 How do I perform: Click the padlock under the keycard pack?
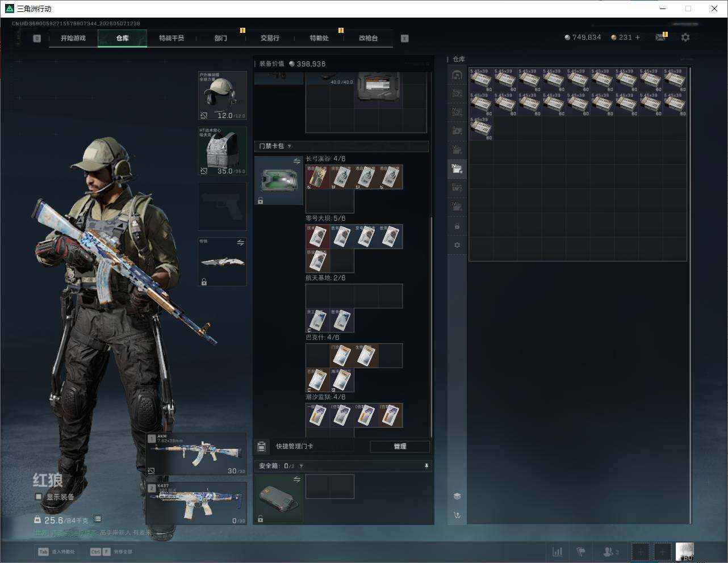coord(260,200)
